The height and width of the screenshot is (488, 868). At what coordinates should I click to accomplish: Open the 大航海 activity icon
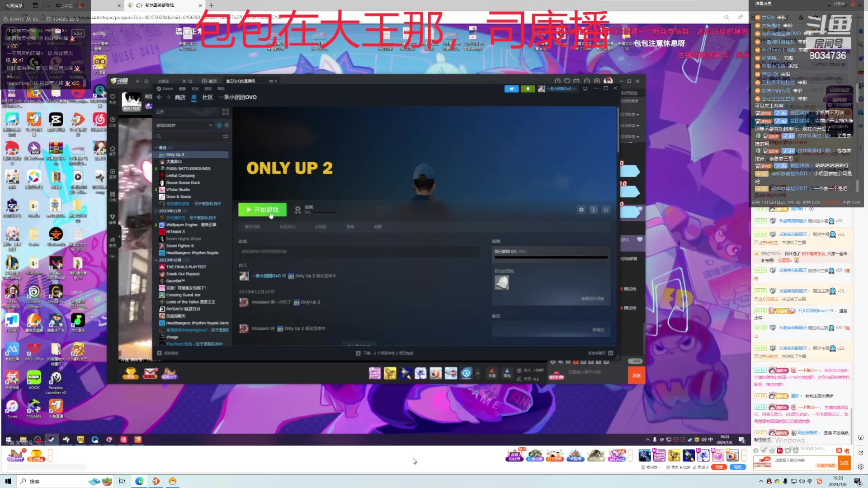point(575,455)
